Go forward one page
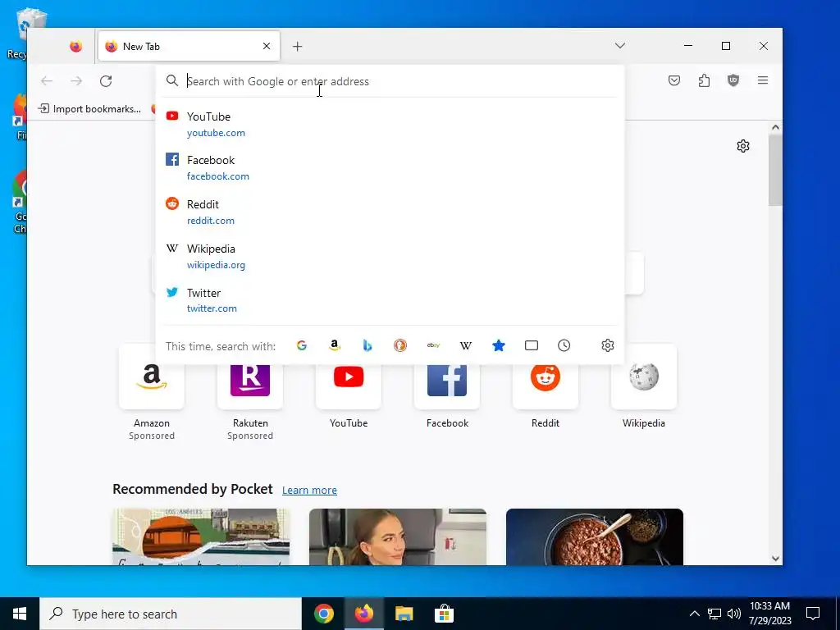The width and height of the screenshot is (840, 630). [x=76, y=81]
